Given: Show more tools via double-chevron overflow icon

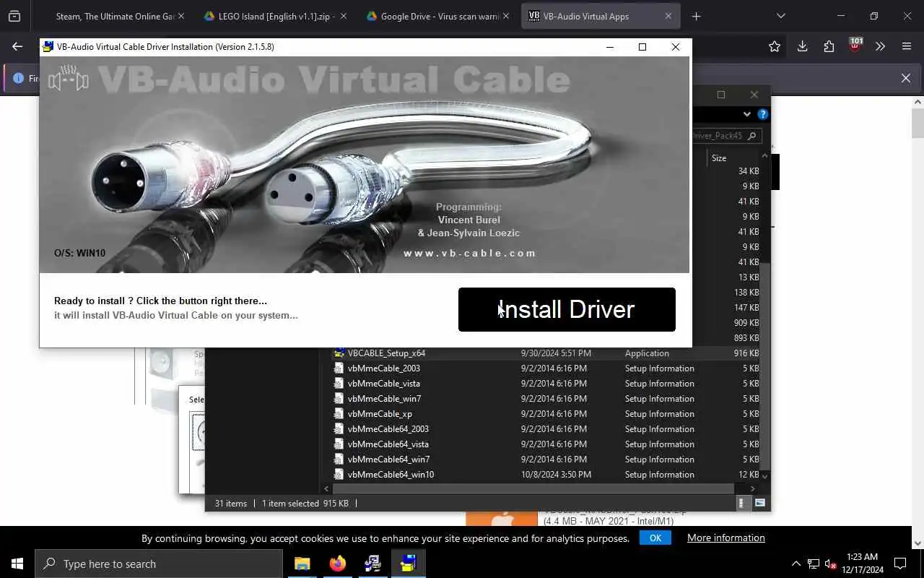Looking at the screenshot, I should (880, 46).
